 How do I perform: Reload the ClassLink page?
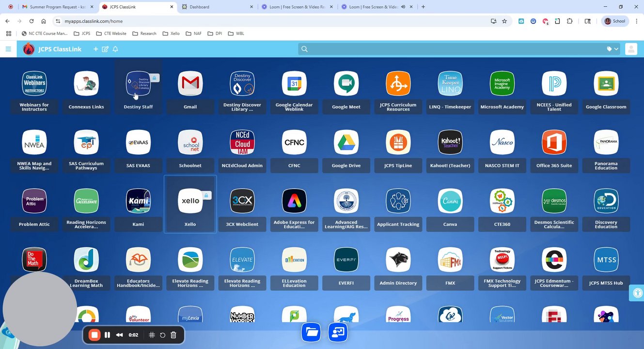click(31, 21)
